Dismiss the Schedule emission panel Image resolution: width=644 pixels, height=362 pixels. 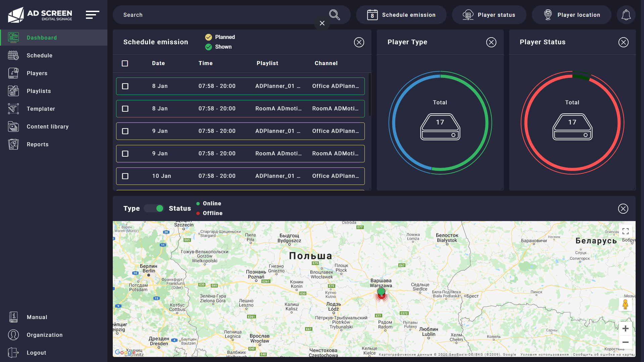[x=359, y=42]
